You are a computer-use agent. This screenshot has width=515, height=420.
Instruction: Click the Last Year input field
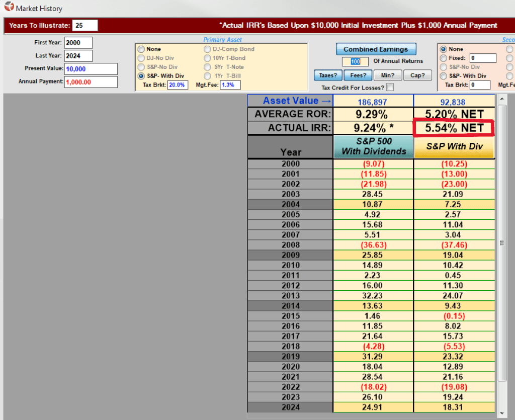tap(78, 56)
